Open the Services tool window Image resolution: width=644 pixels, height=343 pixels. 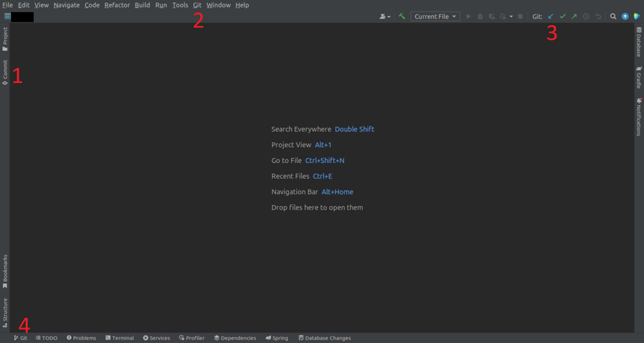point(157,338)
